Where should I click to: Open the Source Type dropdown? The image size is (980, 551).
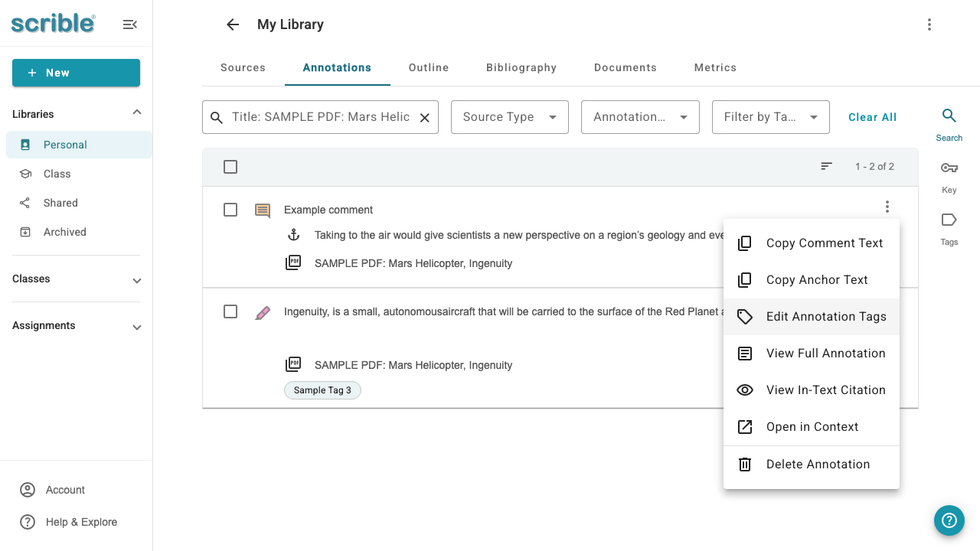[510, 117]
